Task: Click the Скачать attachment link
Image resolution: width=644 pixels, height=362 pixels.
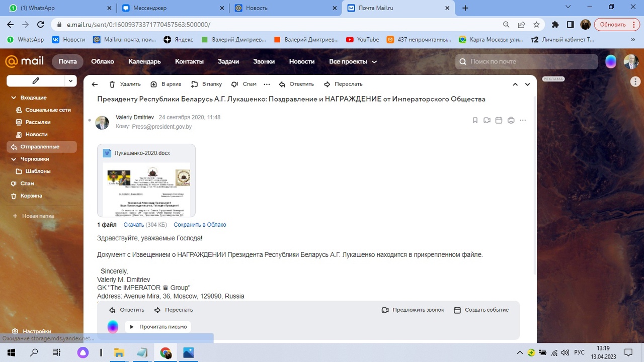Action: 134,225
